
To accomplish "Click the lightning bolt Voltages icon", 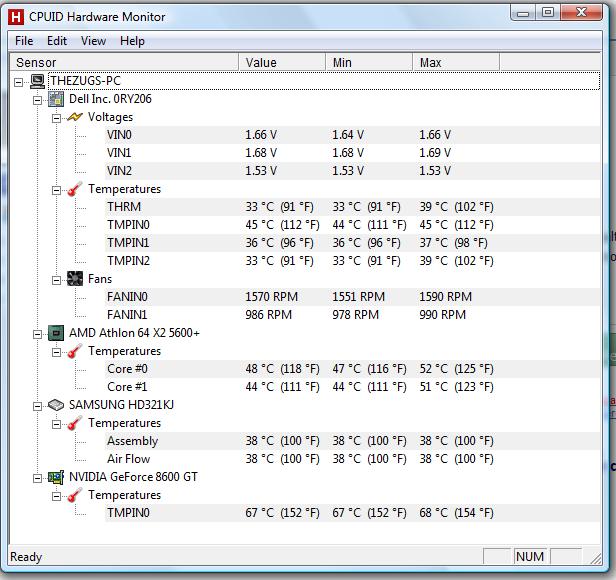I will pos(75,117).
